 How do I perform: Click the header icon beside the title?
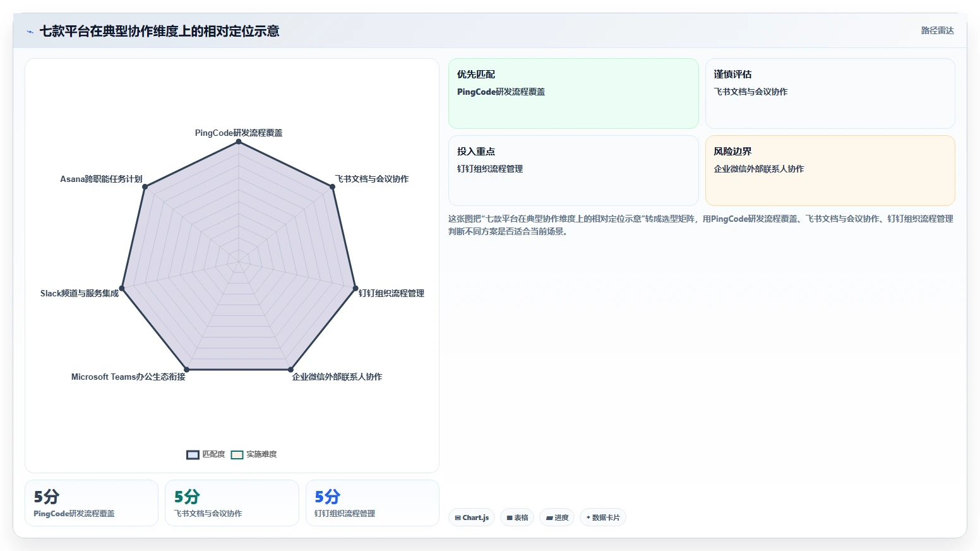pos(30,32)
